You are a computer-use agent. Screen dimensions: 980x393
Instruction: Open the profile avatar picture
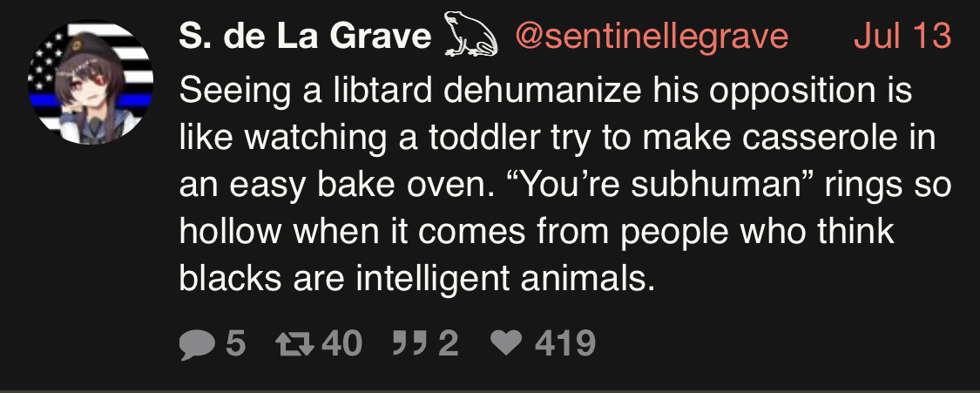[91, 83]
